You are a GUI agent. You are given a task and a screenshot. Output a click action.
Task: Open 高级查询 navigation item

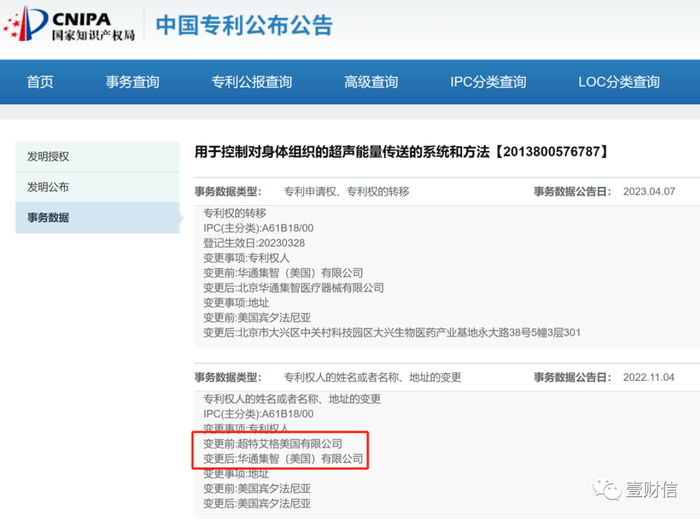pyautogui.click(x=371, y=82)
